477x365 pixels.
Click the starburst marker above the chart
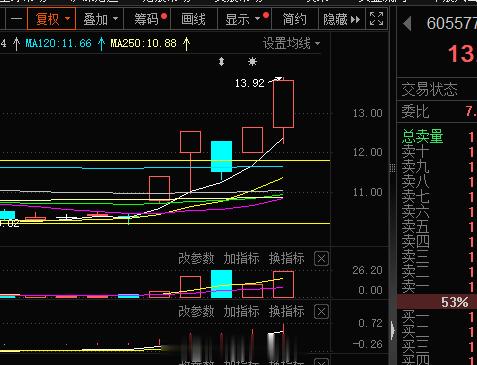coord(252,62)
